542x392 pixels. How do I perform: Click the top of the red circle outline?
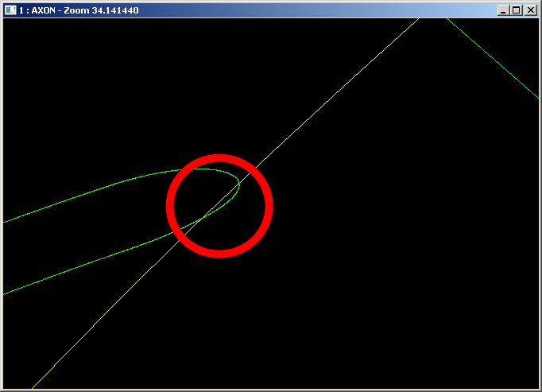point(219,158)
